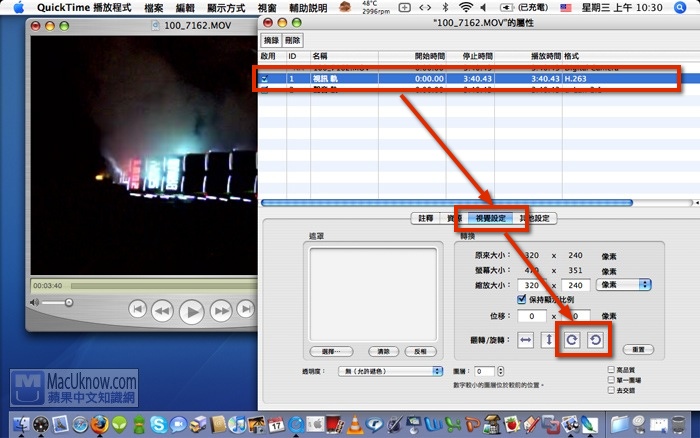Open the 視窗 menu
This screenshot has height=438, width=700.
(x=267, y=8)
